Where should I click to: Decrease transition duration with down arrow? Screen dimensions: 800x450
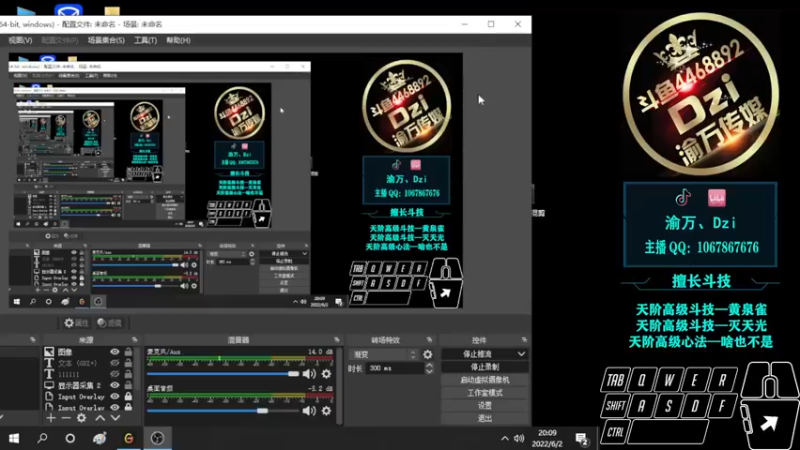click(x=429, y=371)
